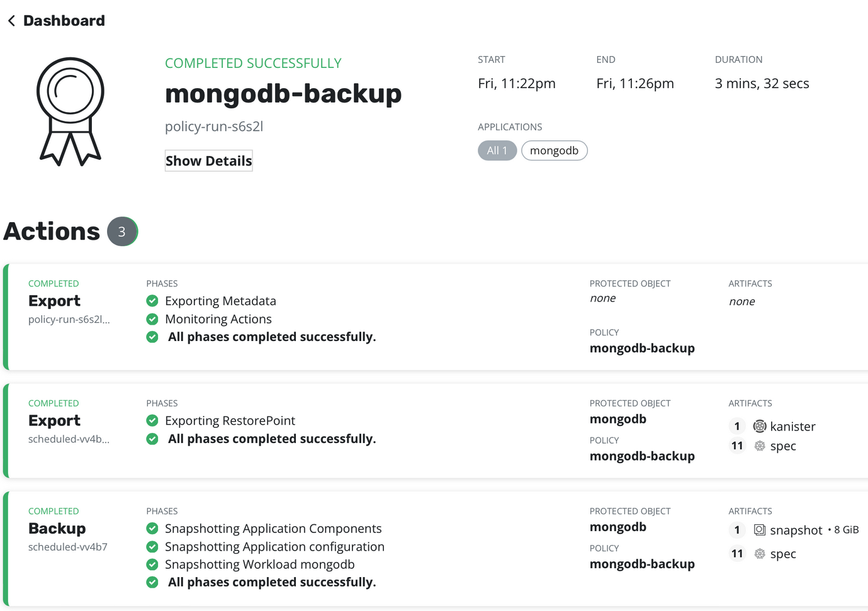
Task: Click the back chevron beside Dashboard
Action: [x=11, y=21]
